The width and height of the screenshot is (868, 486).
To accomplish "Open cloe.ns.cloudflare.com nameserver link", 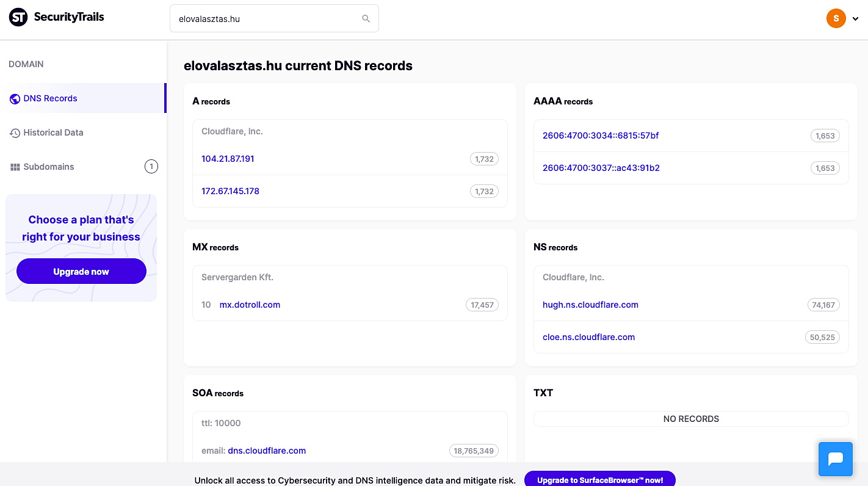I will coord(588,337).
